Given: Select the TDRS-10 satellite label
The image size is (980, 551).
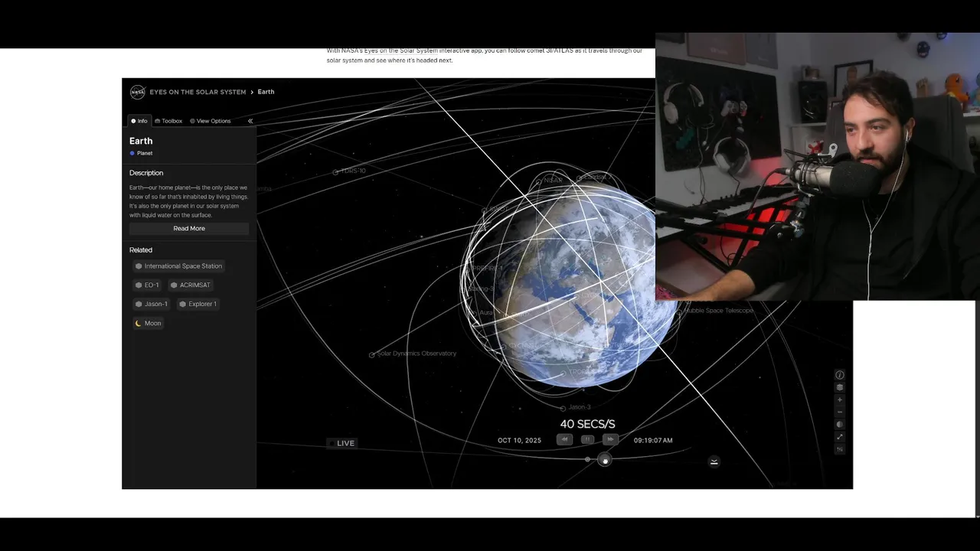Looking at the screenshot, I should click(x=353, y=171).
